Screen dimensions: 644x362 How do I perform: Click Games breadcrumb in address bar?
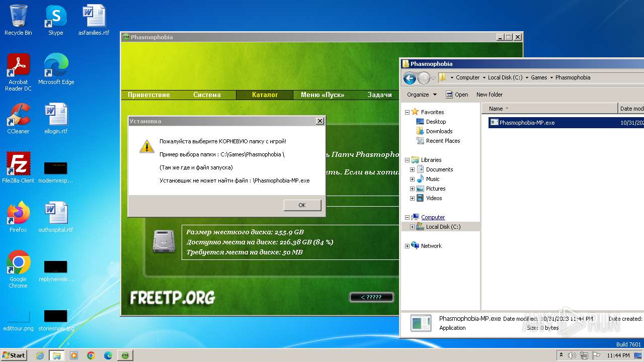pos(539,77)
